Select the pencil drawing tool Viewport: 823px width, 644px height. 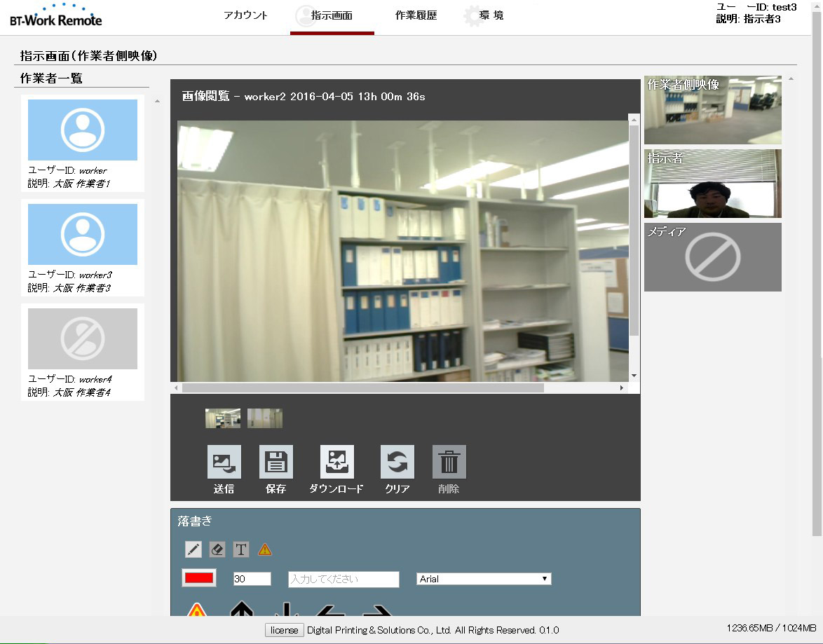point(193,549)
